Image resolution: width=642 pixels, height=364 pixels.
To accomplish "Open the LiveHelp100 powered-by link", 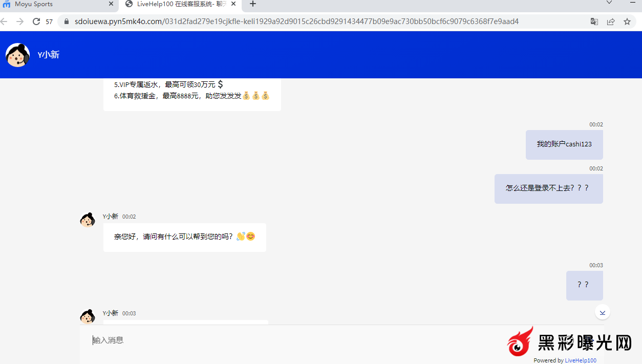I will coord(581,360).
